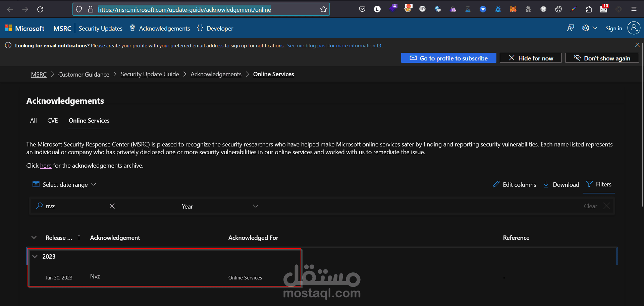This screenshot has height=306, width=644.
Task: Collapse the 2023 group row
Action: pos(35,256)
